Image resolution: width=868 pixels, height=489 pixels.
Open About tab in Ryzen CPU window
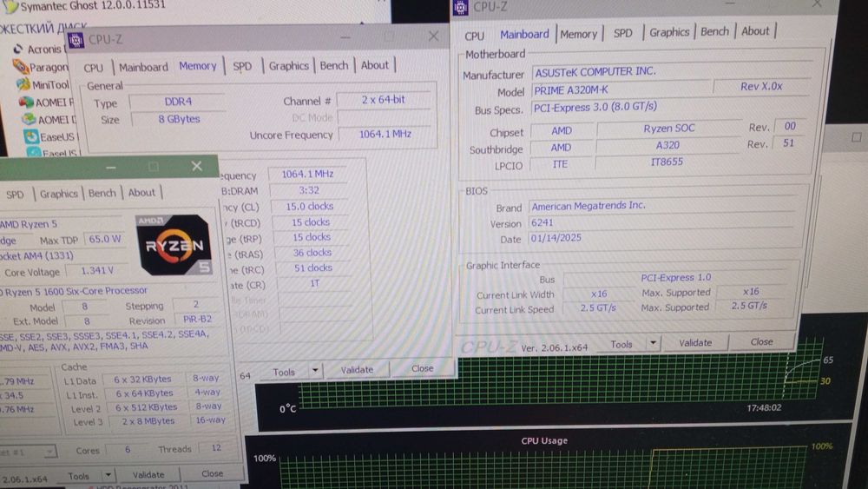pos(141,192)
